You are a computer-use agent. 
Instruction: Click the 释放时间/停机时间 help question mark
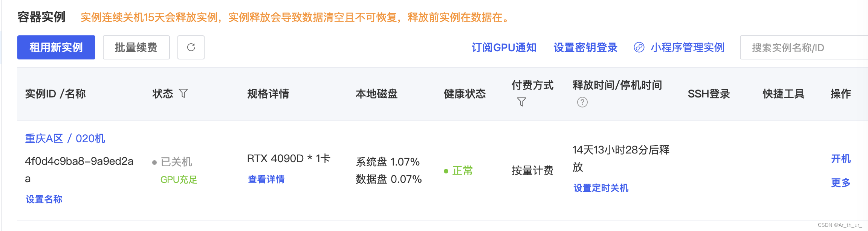pyautogui.click(x=582, y=102)
